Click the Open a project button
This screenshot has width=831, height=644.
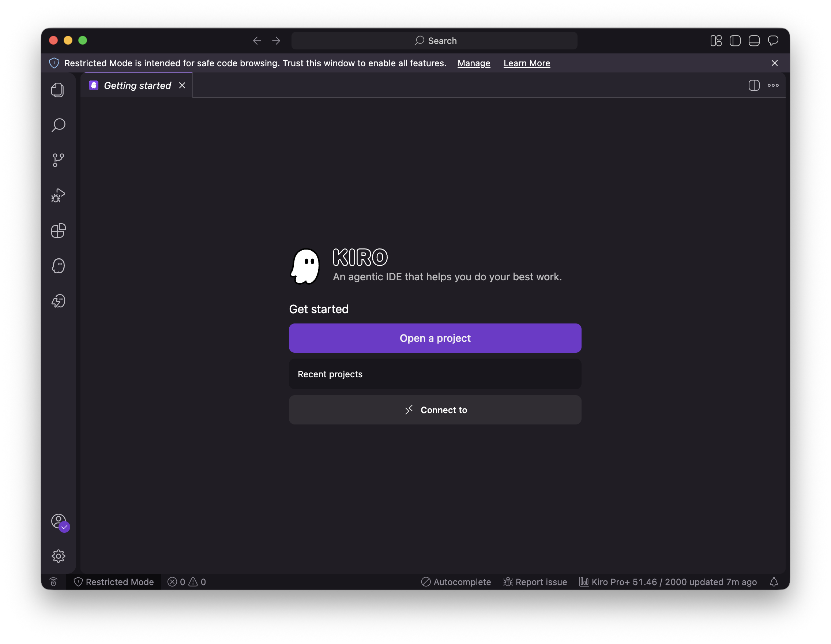coord(435,338)
